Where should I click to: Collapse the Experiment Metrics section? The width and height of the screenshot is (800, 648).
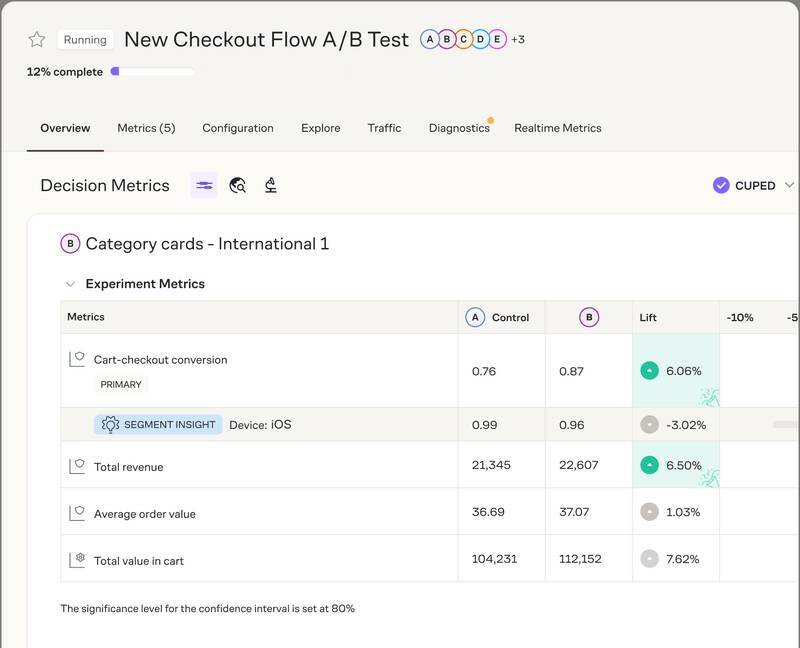70,284
